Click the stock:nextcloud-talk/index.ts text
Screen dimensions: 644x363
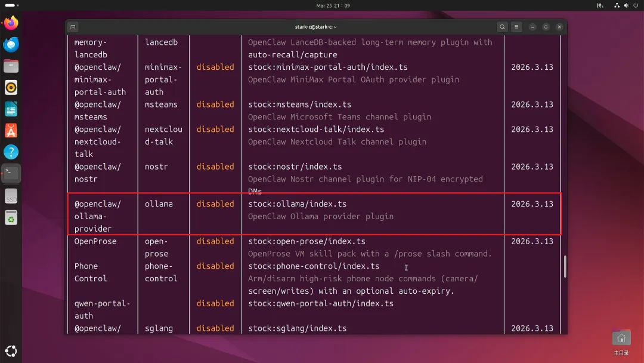[316, 129]
